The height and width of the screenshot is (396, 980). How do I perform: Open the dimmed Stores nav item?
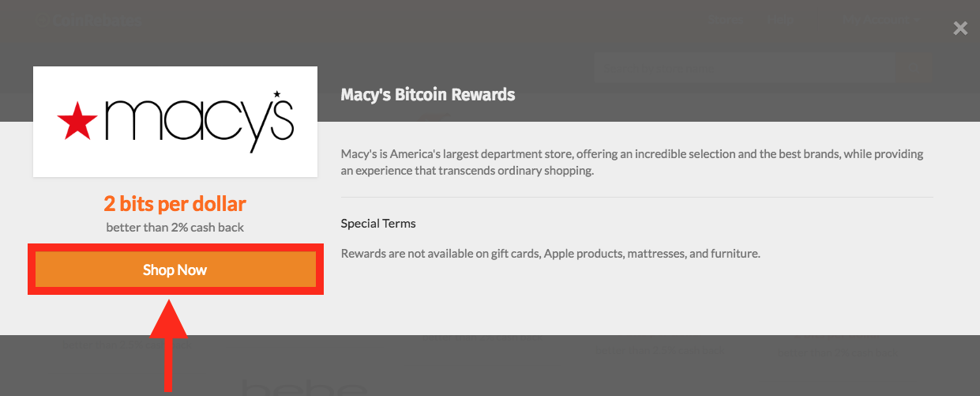tap(724, 21)
